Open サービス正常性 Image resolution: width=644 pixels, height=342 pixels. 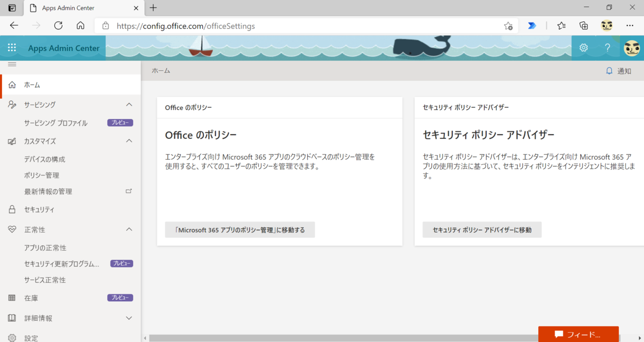click(x=45, y=280)
